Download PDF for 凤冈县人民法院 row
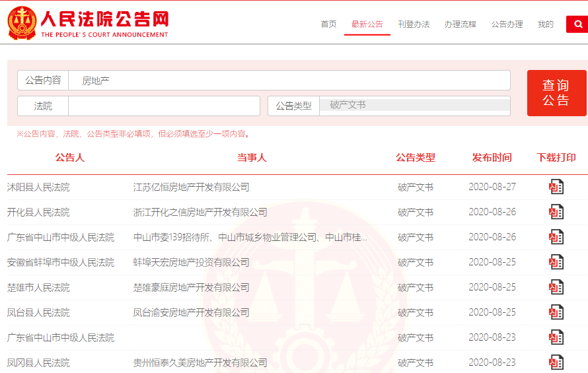Viewport: 588px width, 373px height. coord(556,362)
